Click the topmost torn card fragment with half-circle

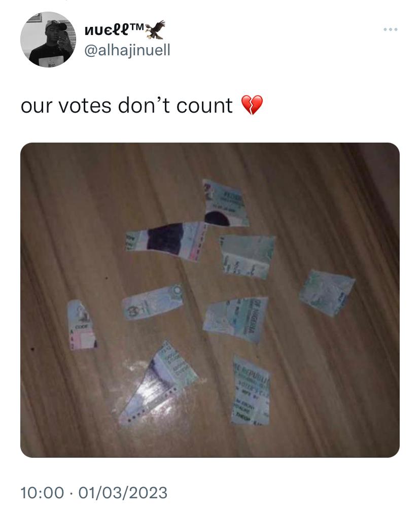tap(225, 203)
